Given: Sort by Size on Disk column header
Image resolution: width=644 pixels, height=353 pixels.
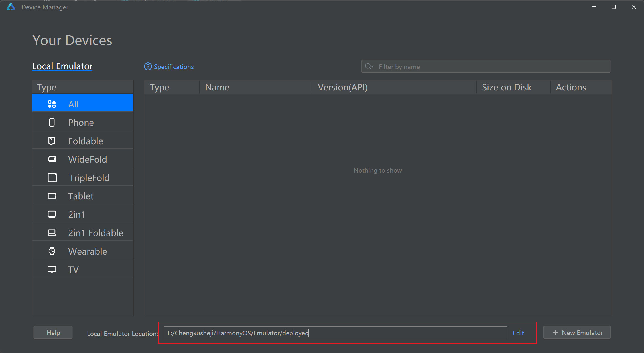Looking at the screenshot, I should click(506, 87).
